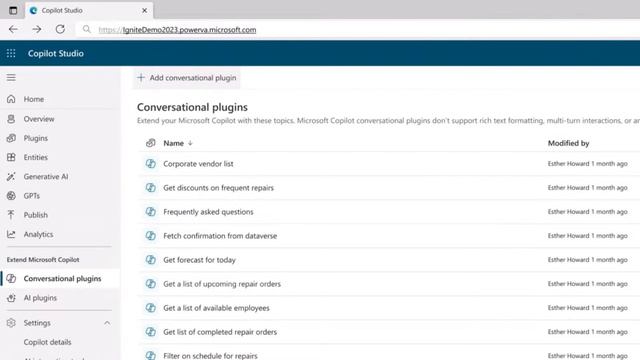640x360 pixels.
Task: Sort by Name column arrow
Action: (x=190, y=143)
